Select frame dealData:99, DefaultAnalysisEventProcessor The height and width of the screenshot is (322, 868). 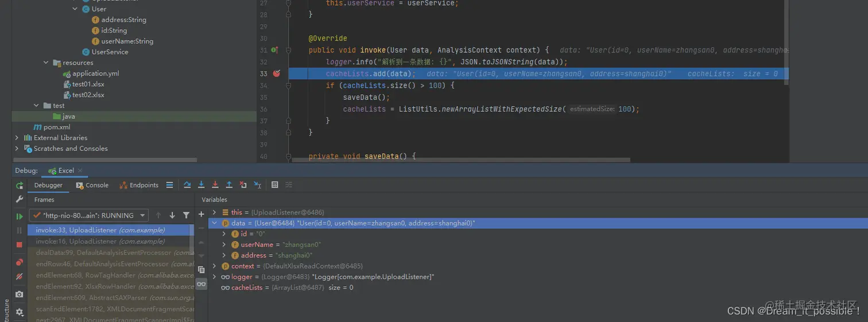coord(111,253)
